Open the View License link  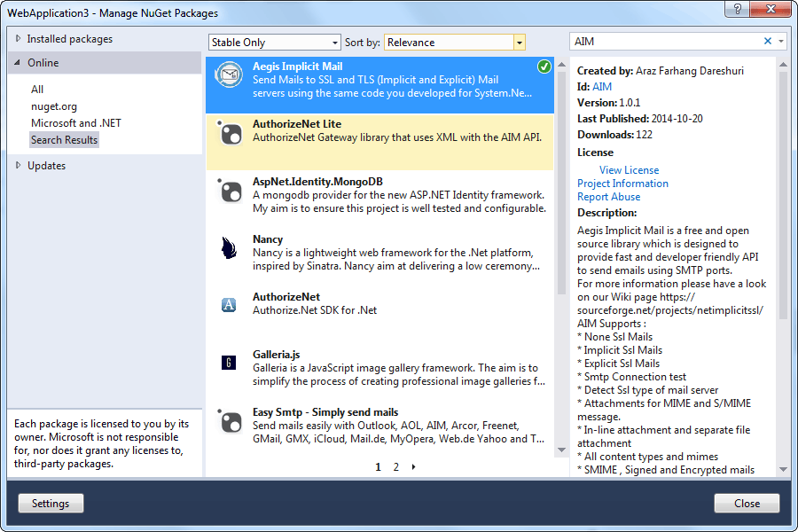[629, 170]
